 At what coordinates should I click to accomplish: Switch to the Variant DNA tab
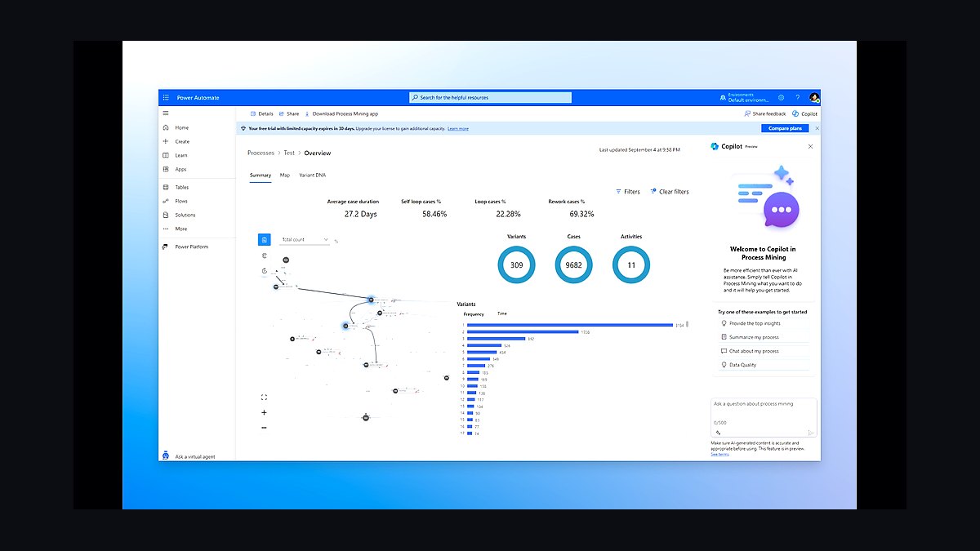click(x=313, y=175)
